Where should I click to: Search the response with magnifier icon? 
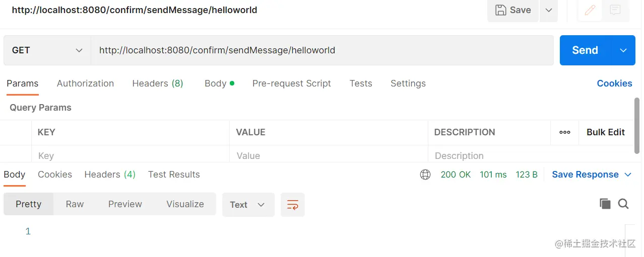[x=623, y=204]
